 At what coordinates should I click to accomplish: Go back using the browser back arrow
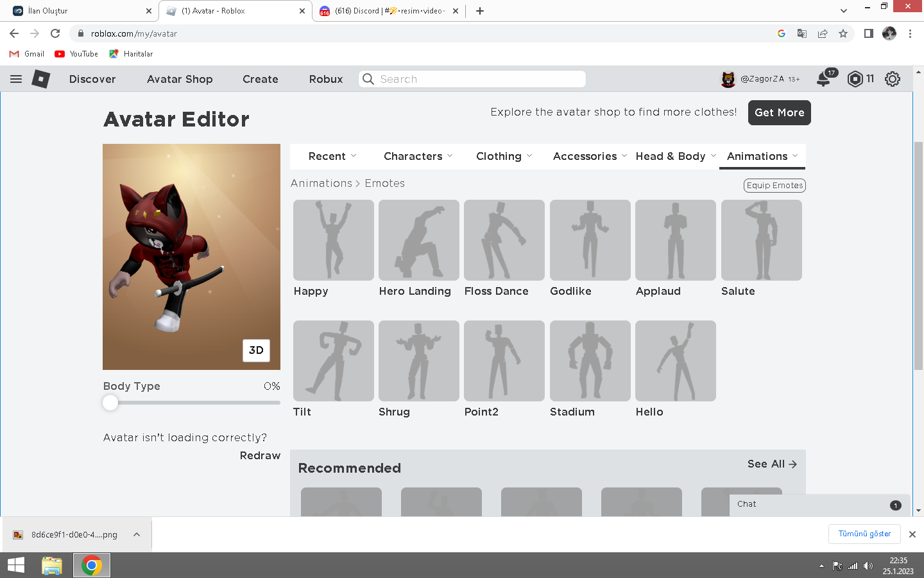point(14,33)
